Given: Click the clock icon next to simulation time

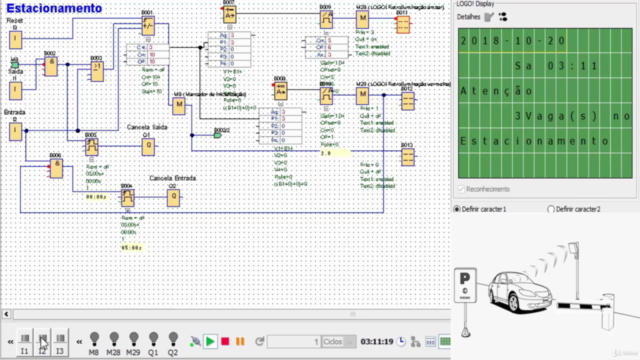Looking at the screenshot, I should pos(401,341).
